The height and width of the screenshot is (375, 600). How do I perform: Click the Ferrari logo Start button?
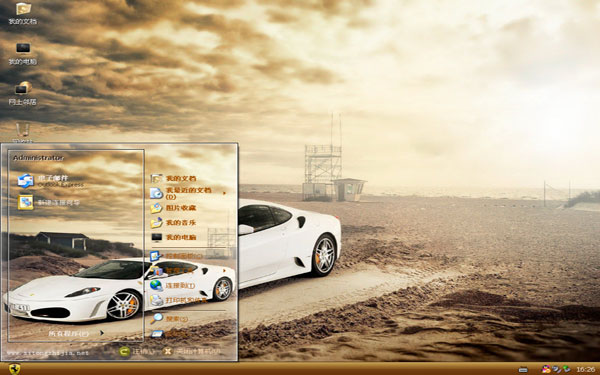pos(14,369)
